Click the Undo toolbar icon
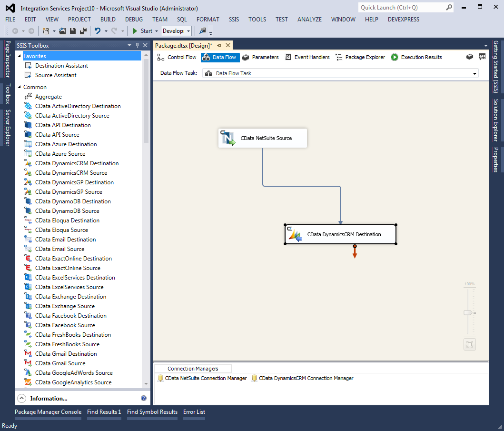Viewport: 504px width, 431px height. coord(98,31)
